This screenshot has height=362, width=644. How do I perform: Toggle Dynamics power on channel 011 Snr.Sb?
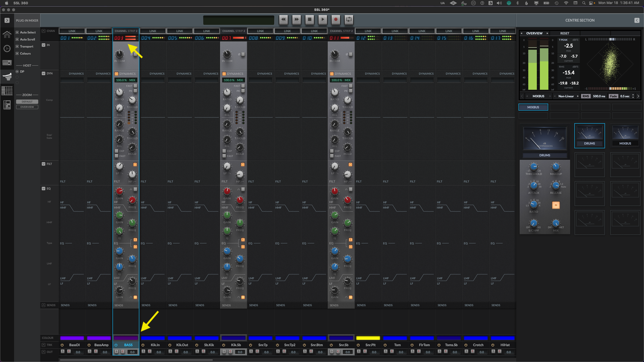(x=332, y=74)
